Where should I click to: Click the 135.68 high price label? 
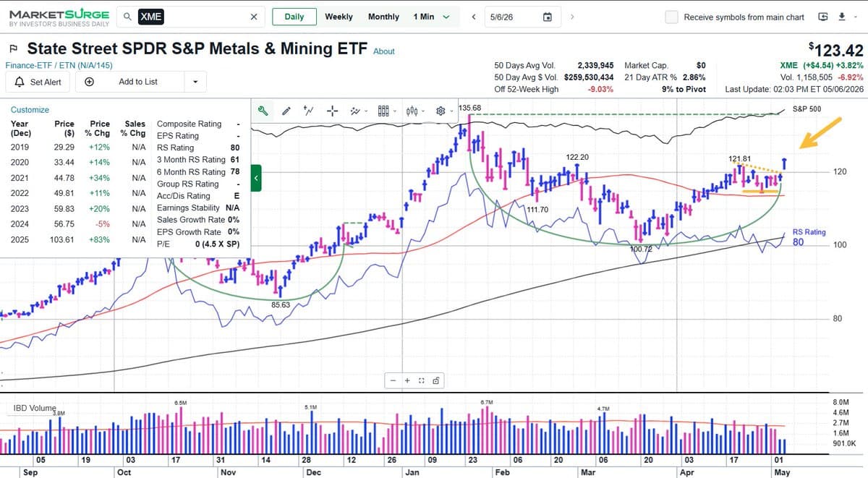point(470,108)
